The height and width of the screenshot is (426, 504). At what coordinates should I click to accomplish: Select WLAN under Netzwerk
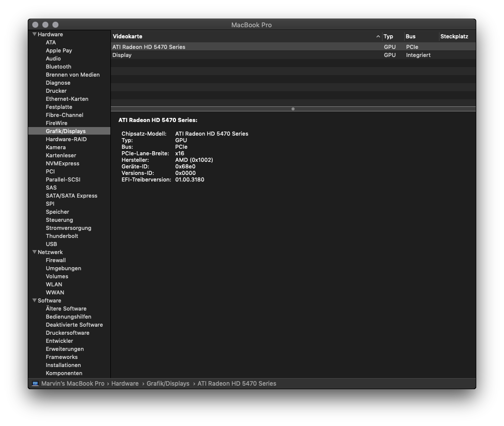(54, 284)
